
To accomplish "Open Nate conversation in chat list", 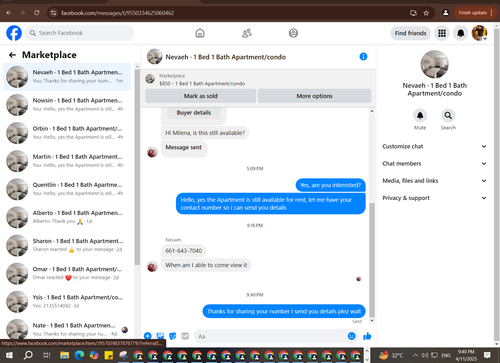I will [67, 329].
